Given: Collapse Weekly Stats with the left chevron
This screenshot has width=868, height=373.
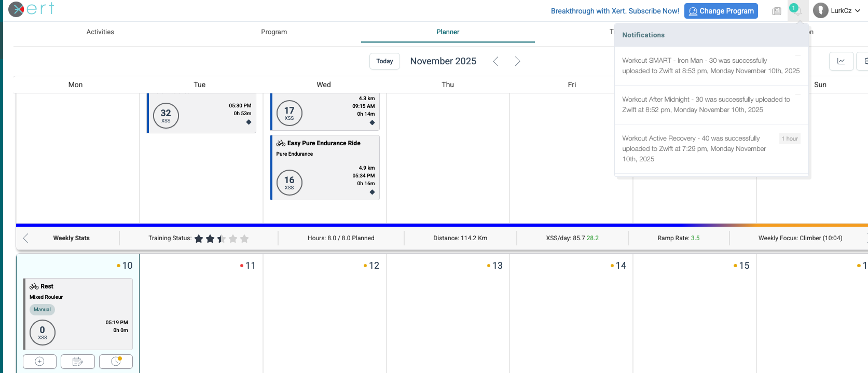Looking at the screenshot, I should 26,238.
